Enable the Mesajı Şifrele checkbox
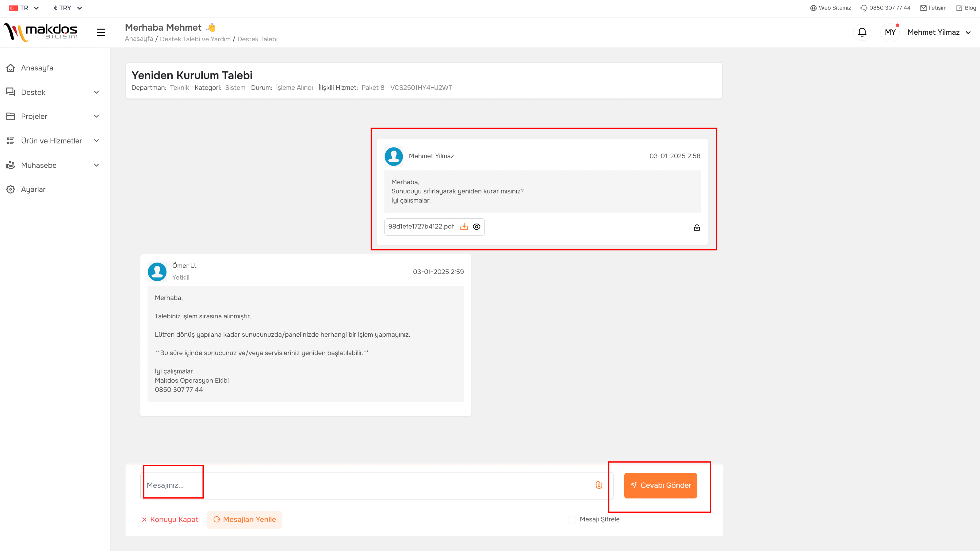Image resolution: width=980 pixels, height=551 pixels. 572,519
